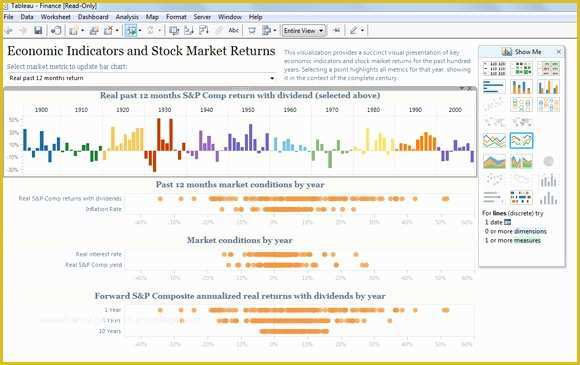Click the swap rows and columns icon
Screen dimensions: 580x365
tap(173, 31)
